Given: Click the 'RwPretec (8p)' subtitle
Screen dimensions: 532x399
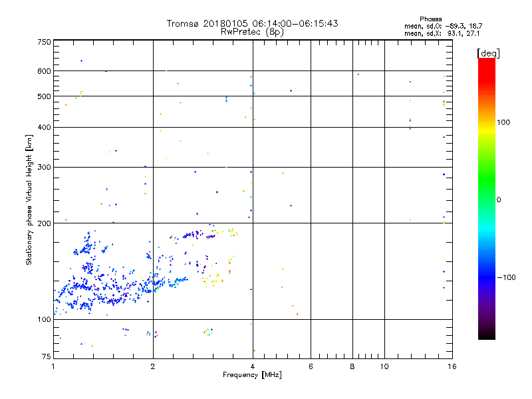Looking at the screenshot, I should tap(252, 32).
